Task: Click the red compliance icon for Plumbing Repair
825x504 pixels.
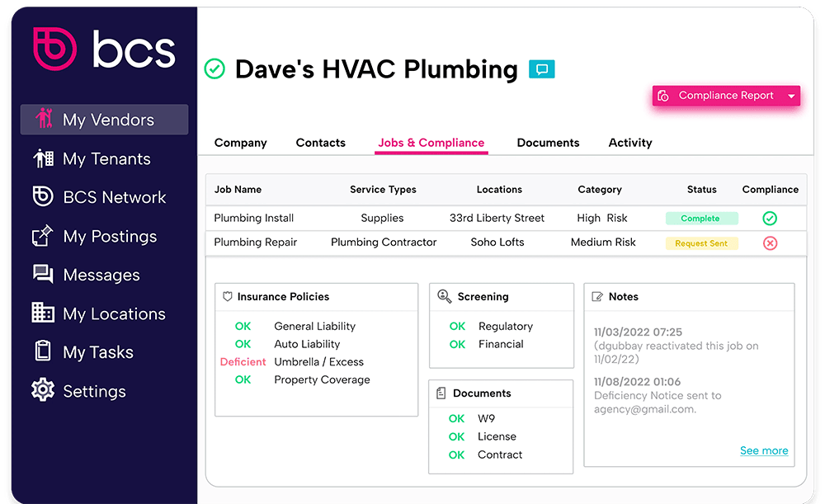Action: pyautogui.click(x=770, y=243)
